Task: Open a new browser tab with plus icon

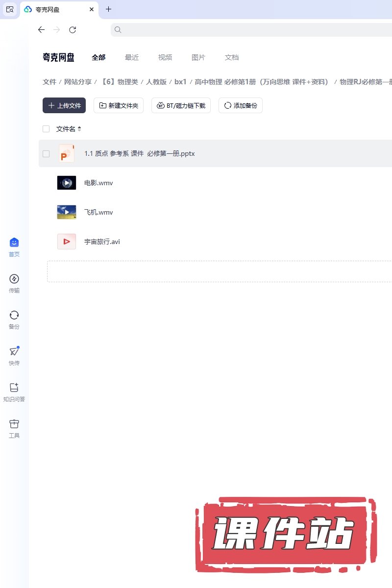Action: [x=109, y=9]
